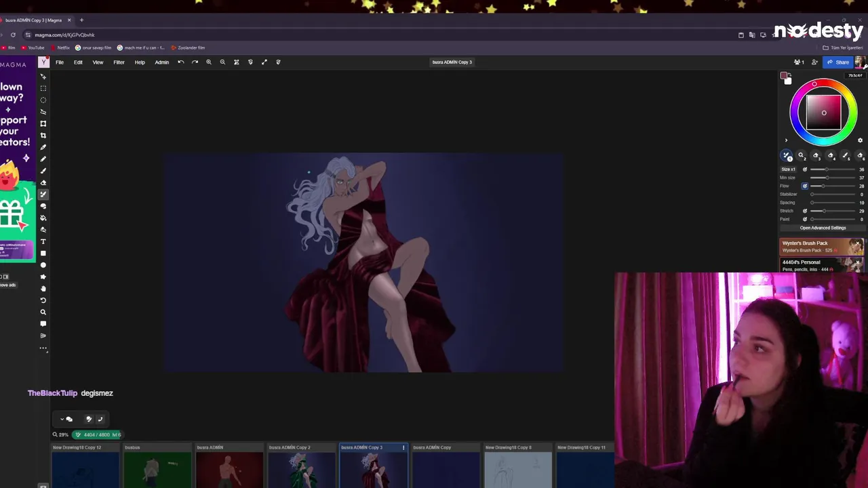Activate brush preset slot 6
The height and width of the screenshot is (488, 868).
pos(861,156)
